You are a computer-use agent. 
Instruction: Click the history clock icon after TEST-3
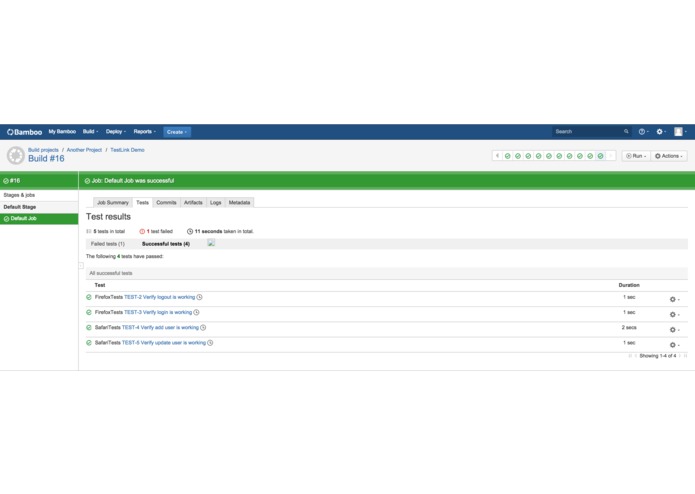196,312
